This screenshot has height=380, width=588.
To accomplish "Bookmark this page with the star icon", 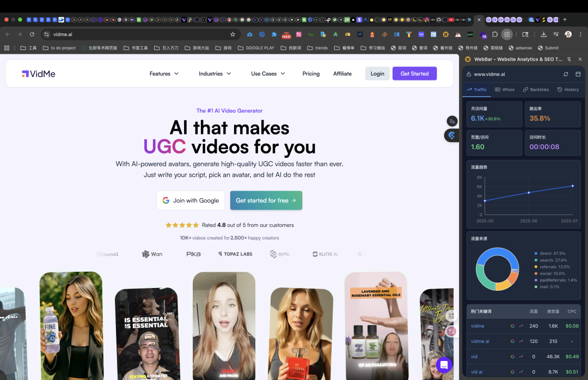I will (x=232, y=34).
